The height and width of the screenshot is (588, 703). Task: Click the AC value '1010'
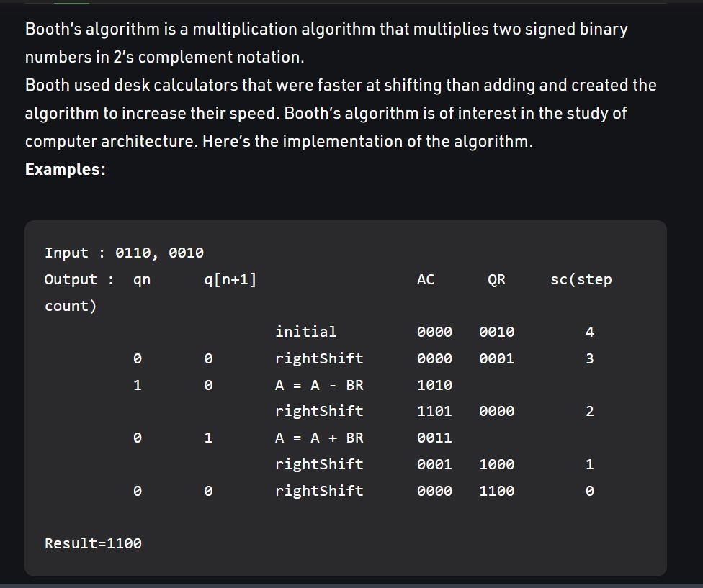coord(434,385)
